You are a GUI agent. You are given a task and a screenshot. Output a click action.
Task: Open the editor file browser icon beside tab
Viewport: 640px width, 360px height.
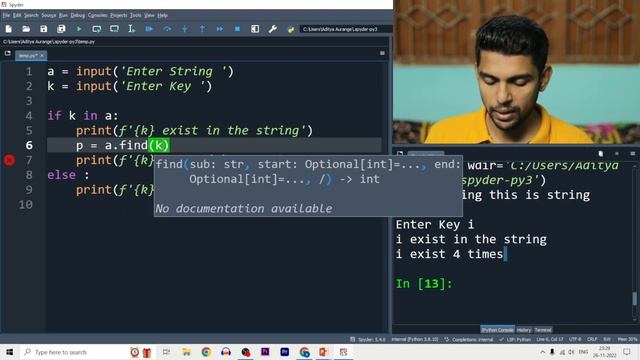coord(7,53)
